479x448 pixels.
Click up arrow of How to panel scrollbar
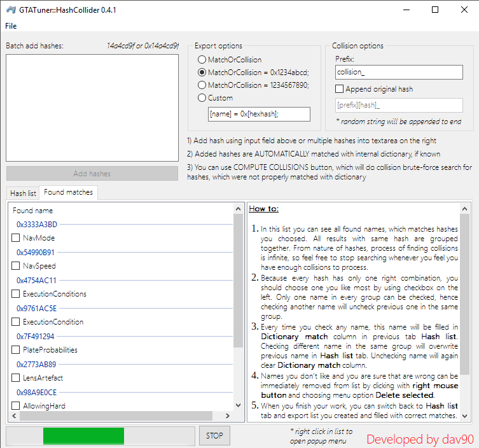(464, 209)
